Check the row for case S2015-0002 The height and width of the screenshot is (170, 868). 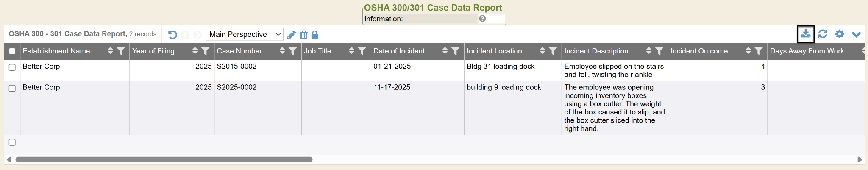(12, 67)
